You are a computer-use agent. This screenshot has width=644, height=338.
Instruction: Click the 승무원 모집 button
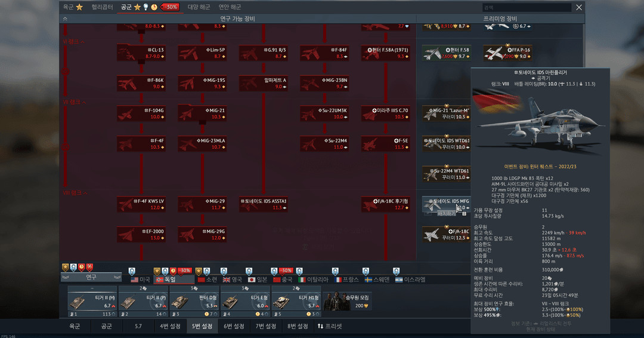tap(347, 302)
